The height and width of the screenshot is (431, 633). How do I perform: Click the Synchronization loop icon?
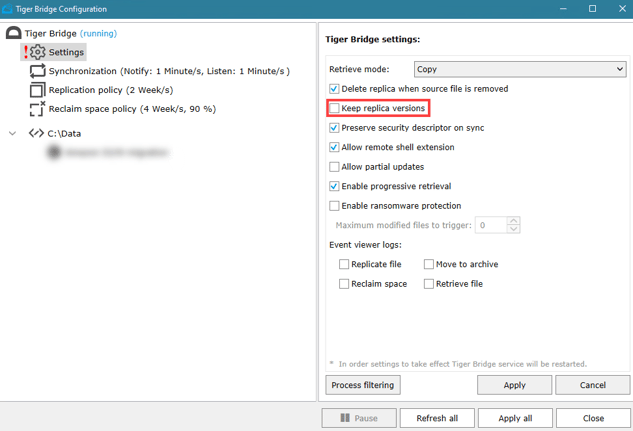[x=38, y=71]
